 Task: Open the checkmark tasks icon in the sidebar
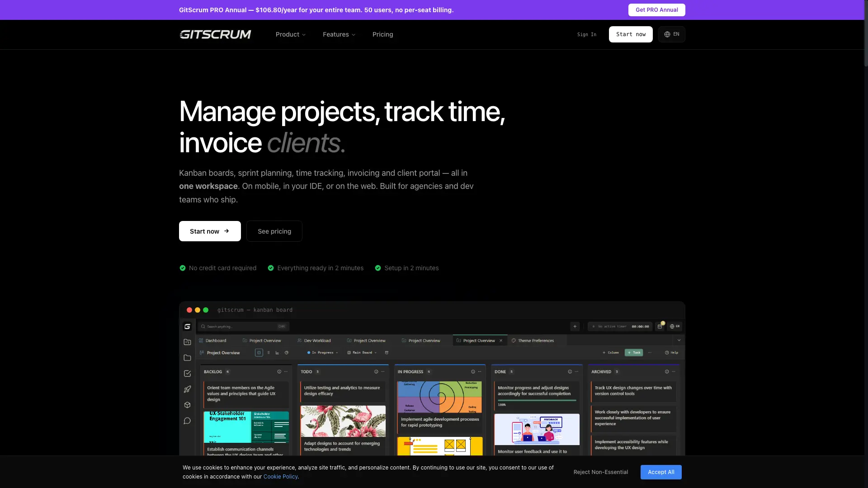point(187,374)
